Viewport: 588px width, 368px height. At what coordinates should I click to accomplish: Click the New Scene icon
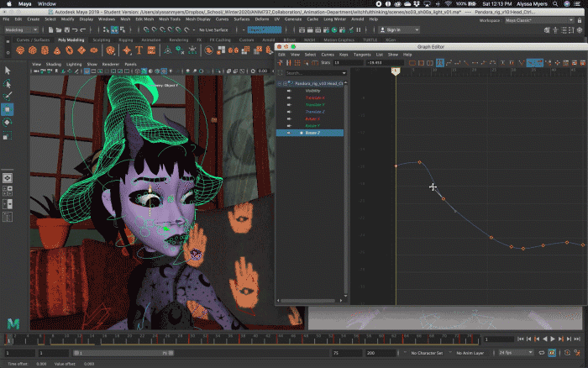pos(50,29)
